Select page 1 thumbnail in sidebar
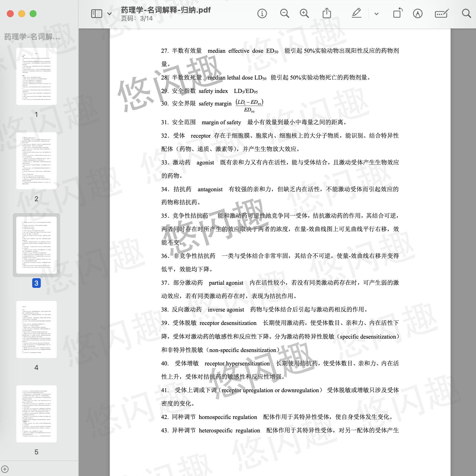 pyautogui.click(x=36, y=76)
